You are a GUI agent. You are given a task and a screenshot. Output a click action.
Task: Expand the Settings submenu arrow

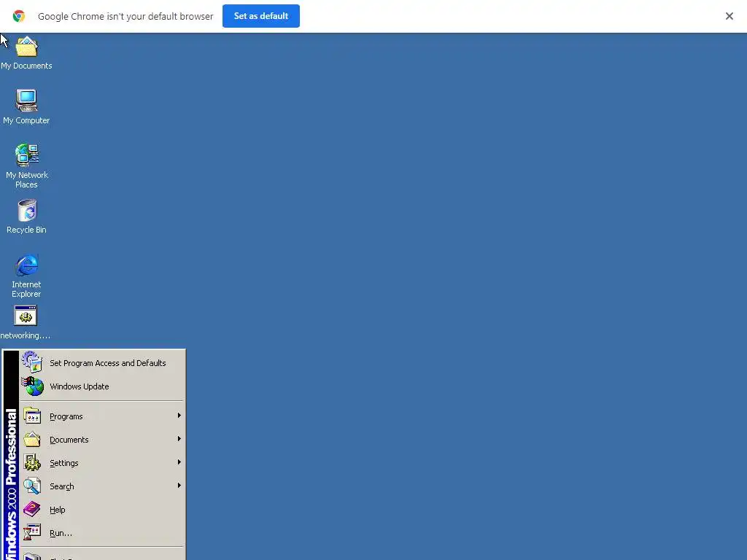179,462
